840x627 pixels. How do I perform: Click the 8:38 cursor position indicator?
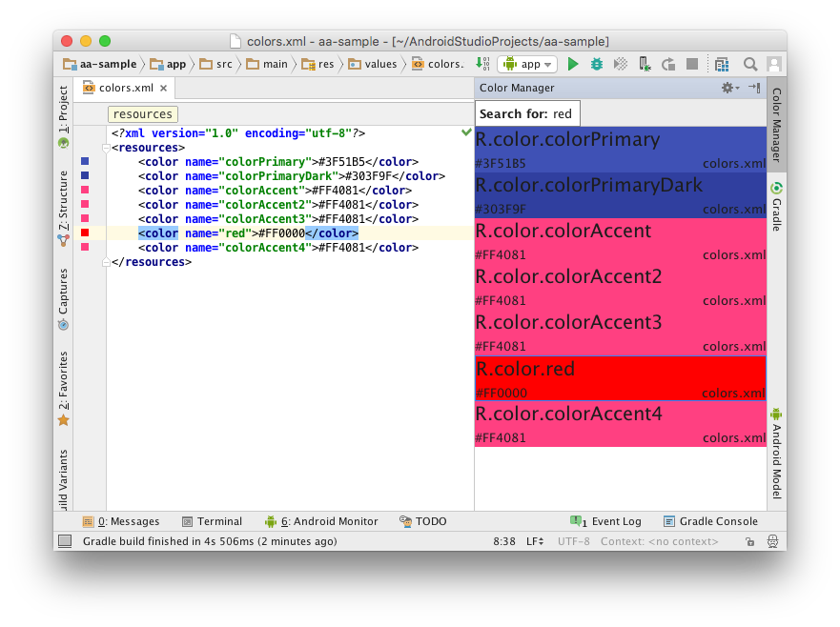(x=504, y=541)
